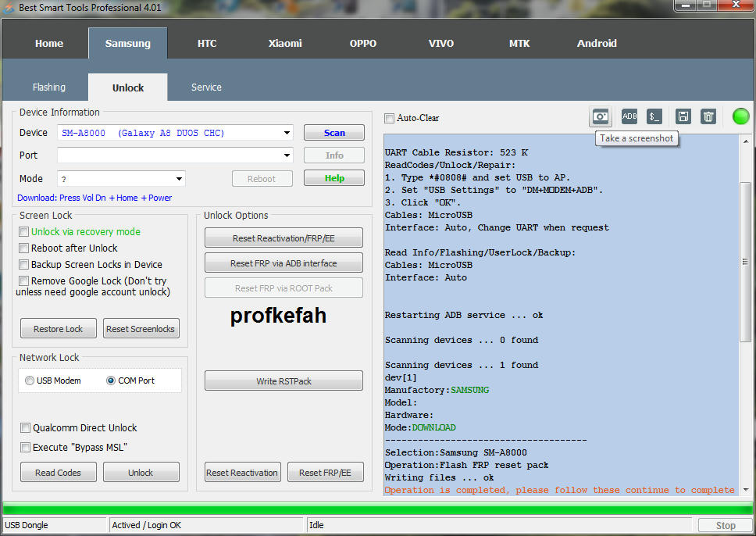The image size is (756, 536).
Task: Open the Mode dropdown
Action: 179,179
